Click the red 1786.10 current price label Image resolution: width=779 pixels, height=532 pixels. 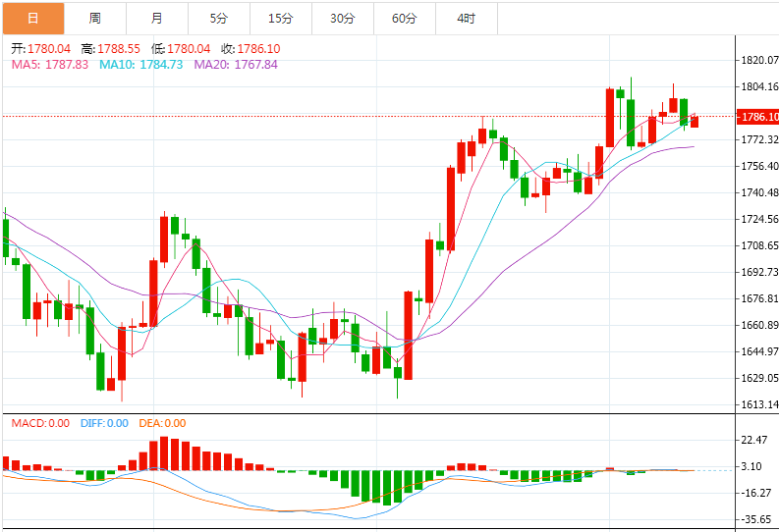(x=757, y=117)
